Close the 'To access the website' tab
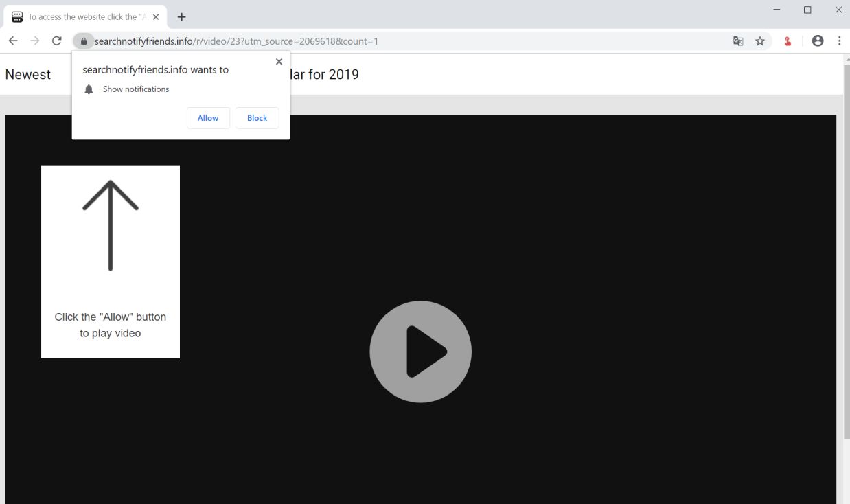This screenshot has height=504, width=850. point(156,17)
